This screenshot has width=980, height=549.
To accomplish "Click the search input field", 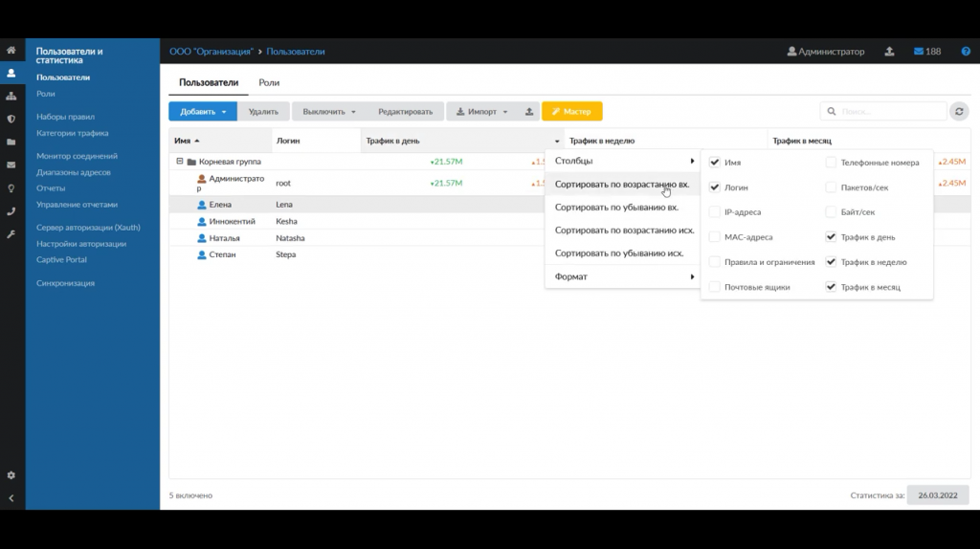I will (883, 111).
